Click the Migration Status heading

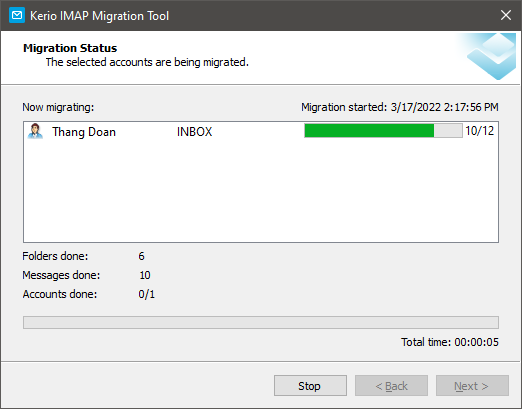[x=70, y=48]
